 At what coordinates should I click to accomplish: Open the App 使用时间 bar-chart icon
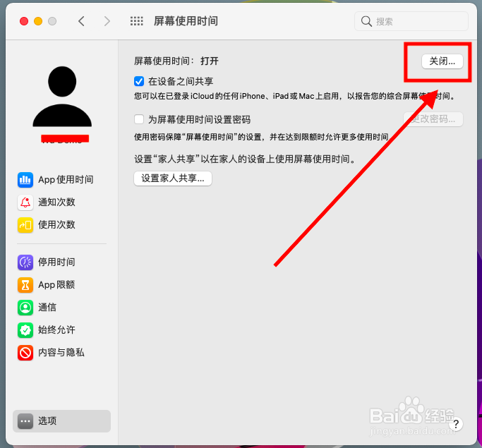pos(25,180)
